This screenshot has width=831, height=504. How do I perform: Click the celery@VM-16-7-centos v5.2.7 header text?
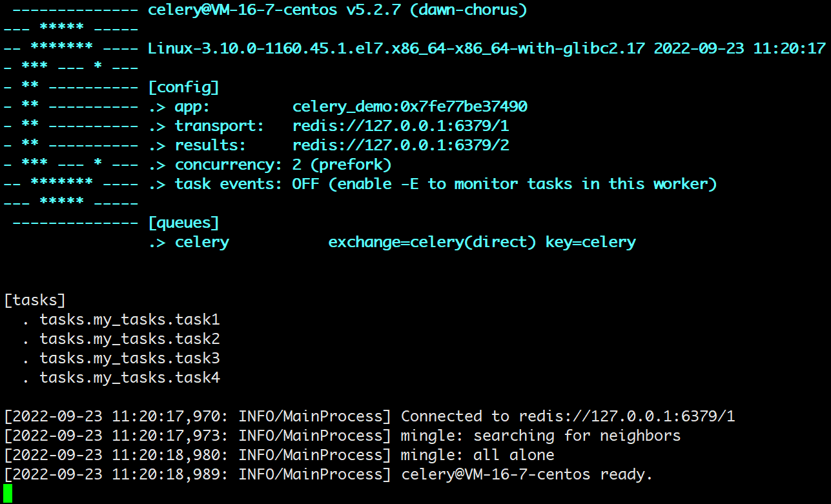click(276, 10)
